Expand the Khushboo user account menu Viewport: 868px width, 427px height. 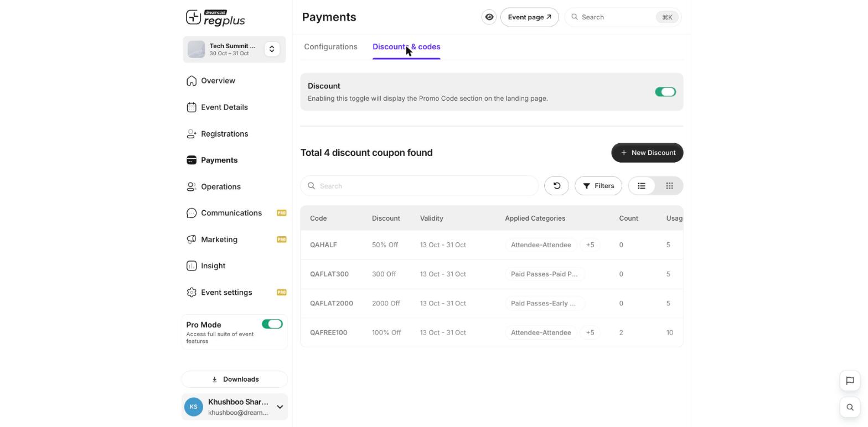[x=280, y=407]
